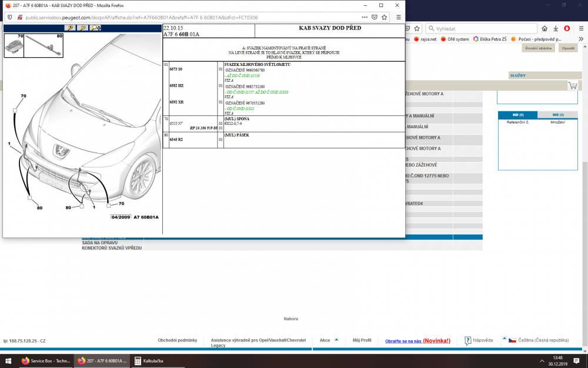Screen dimensions: 588x368
Task: Open Můj Profil footer link
Action: (x=362, y=340)
